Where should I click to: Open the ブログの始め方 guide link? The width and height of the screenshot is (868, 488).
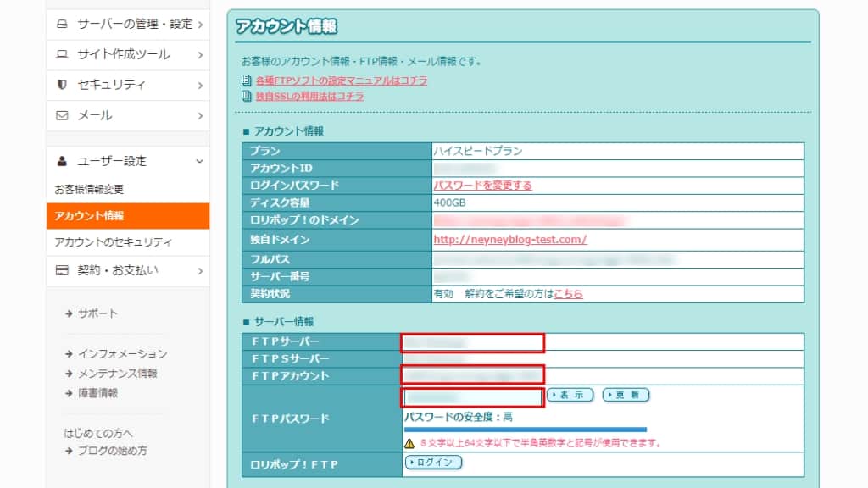[x=113, y=451]
